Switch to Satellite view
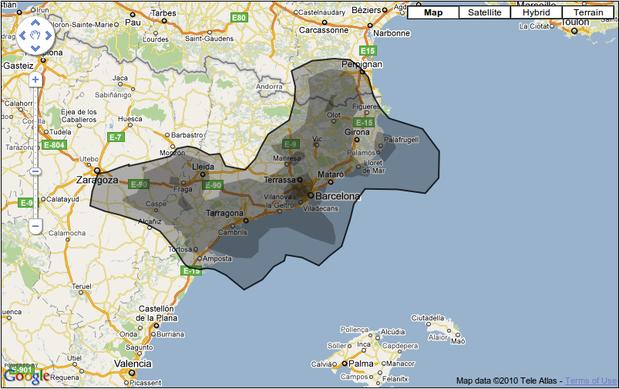This screenshot has height=389, width=619. (x=484, y=12)
